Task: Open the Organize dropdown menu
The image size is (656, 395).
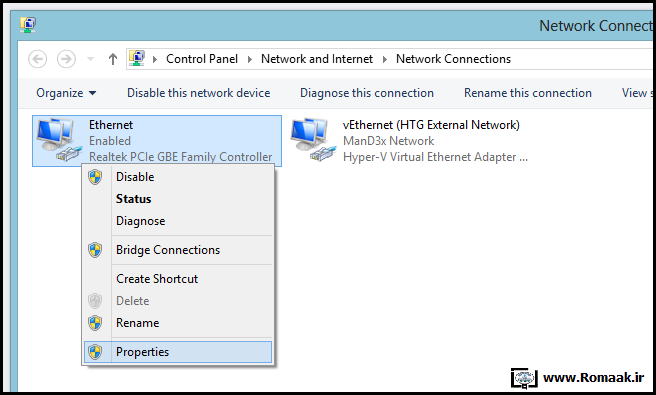Action: tap(66, 93)
